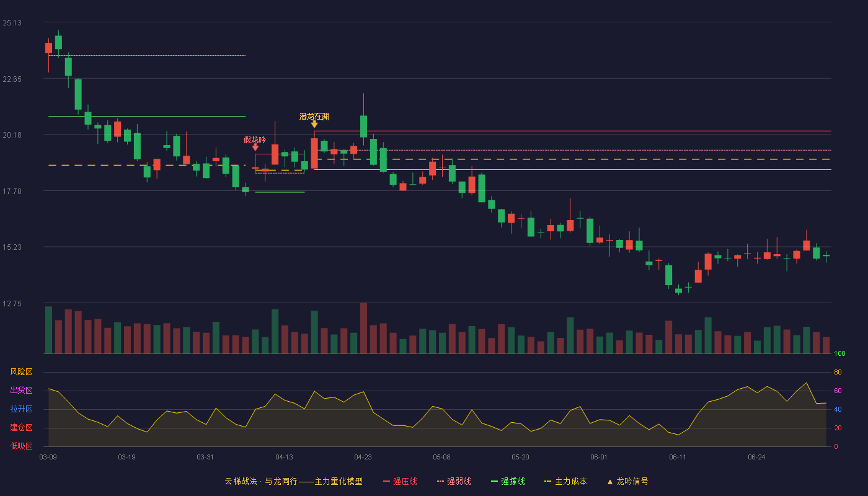Screen dimensions: 868x496
Task: Click the 12.75 price axis label
Action: coord(12,304)
